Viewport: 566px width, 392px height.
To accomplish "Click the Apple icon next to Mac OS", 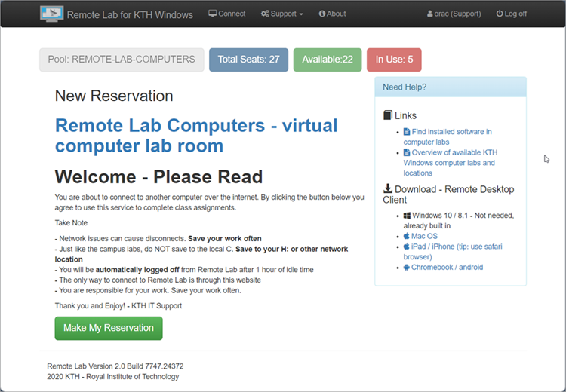I will click(x=407, y=236).
